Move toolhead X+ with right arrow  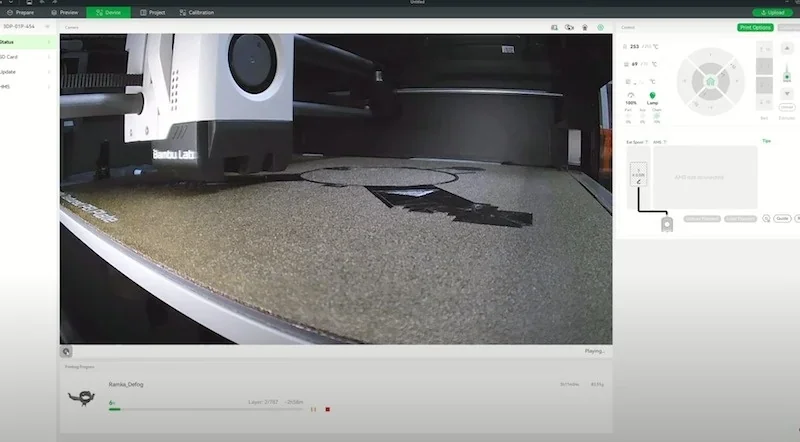point(737,81)
